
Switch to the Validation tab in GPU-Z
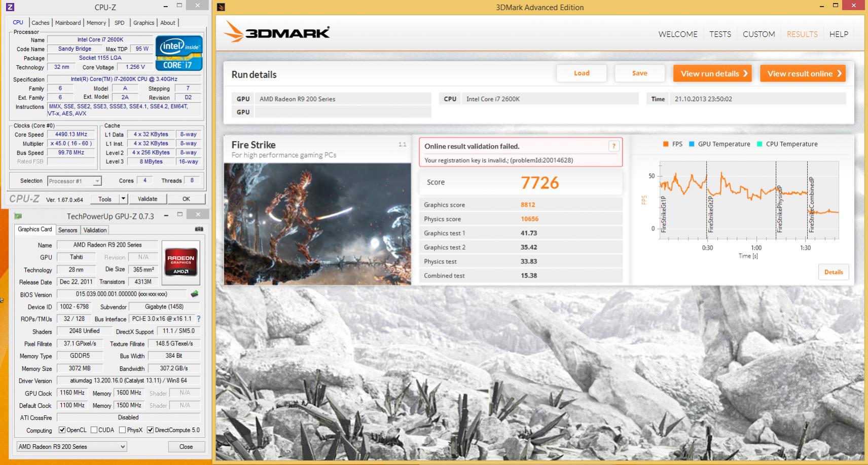tap(95, 230)
